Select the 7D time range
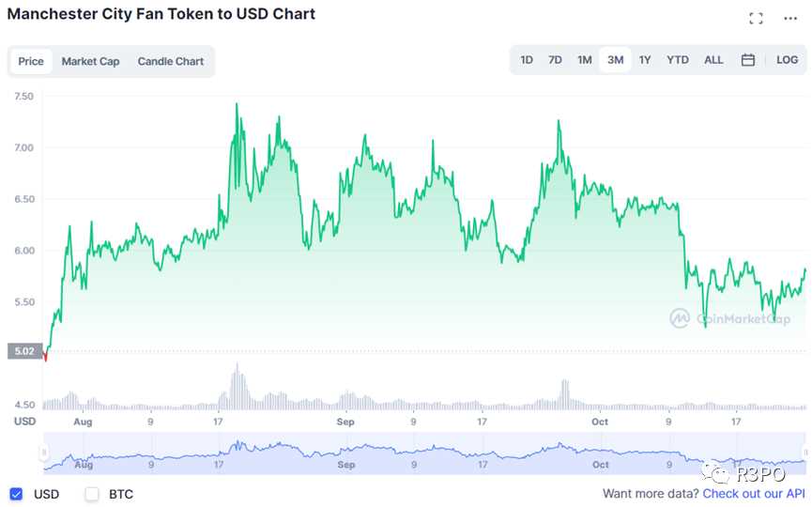 coord(555,60)
